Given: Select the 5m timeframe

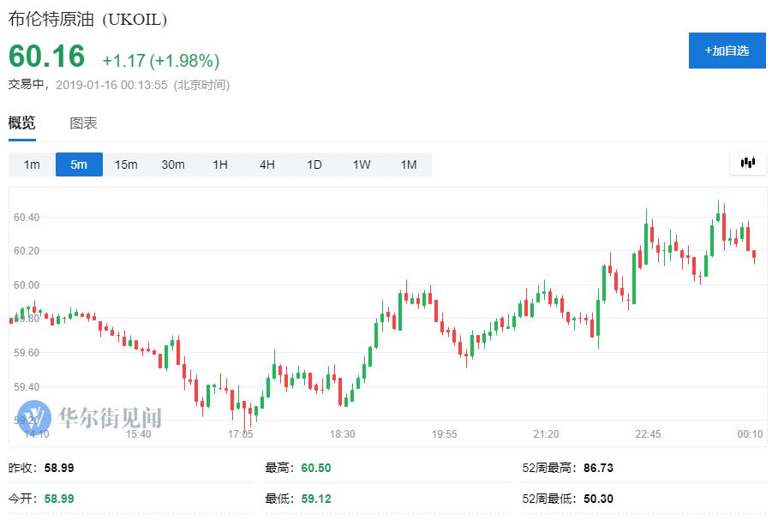Looking at the screenshot, I should pyautogui.click(x=79, y=164).
